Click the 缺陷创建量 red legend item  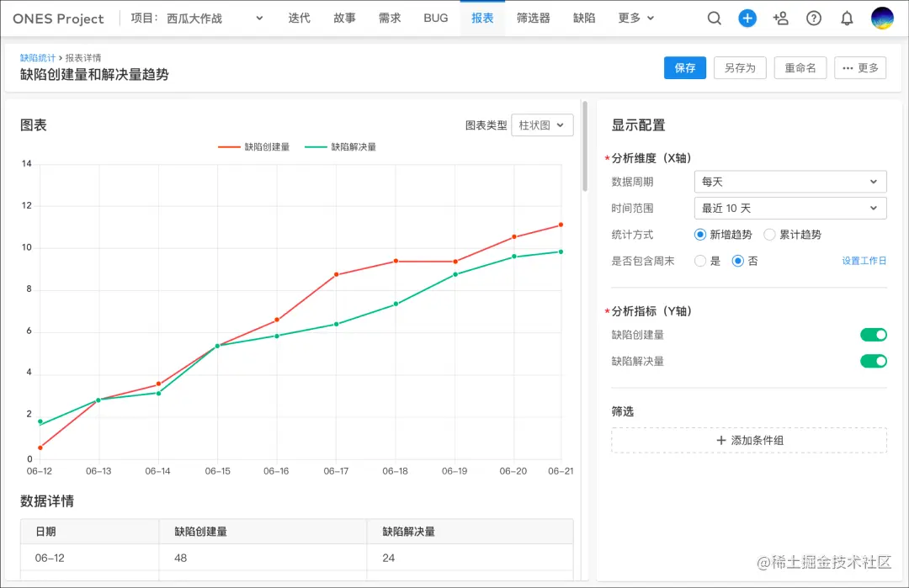[253, 147]
